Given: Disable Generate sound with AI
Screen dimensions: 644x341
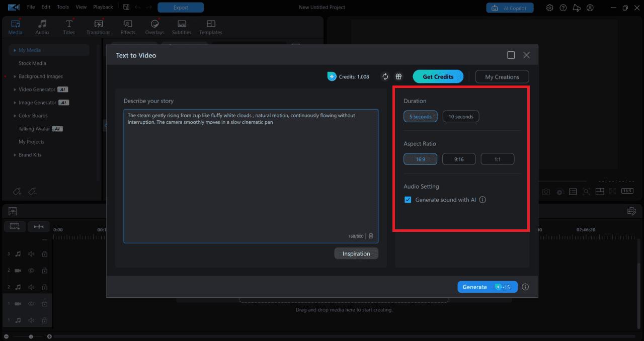Looking at the screenshot, I should click(408, 200).
